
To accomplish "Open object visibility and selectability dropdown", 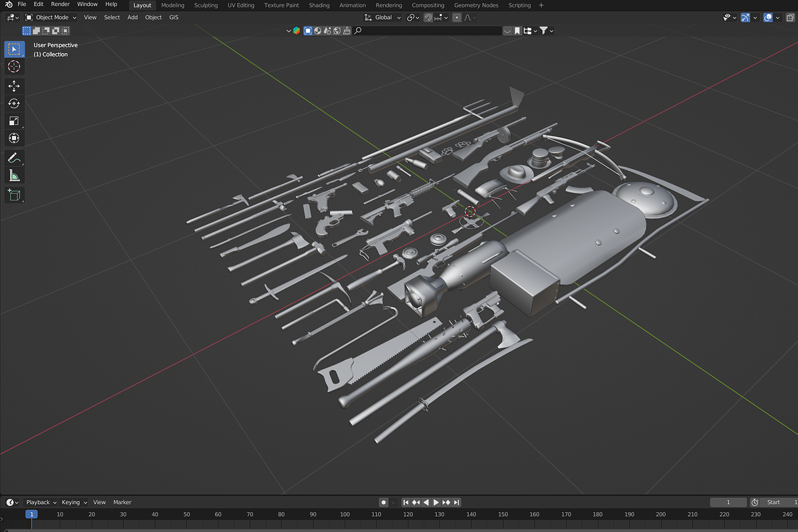I will pyautogui.click(x=730, y=17).
